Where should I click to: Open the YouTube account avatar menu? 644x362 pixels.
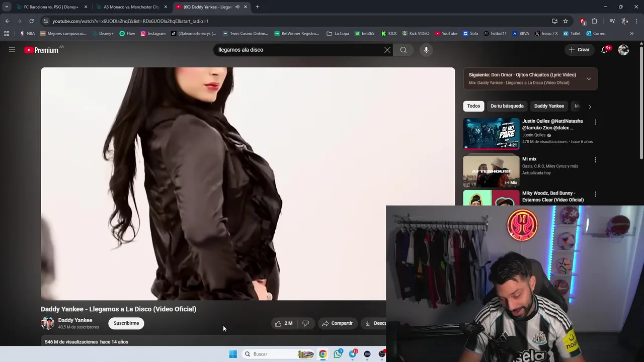(x=623, y=50)
